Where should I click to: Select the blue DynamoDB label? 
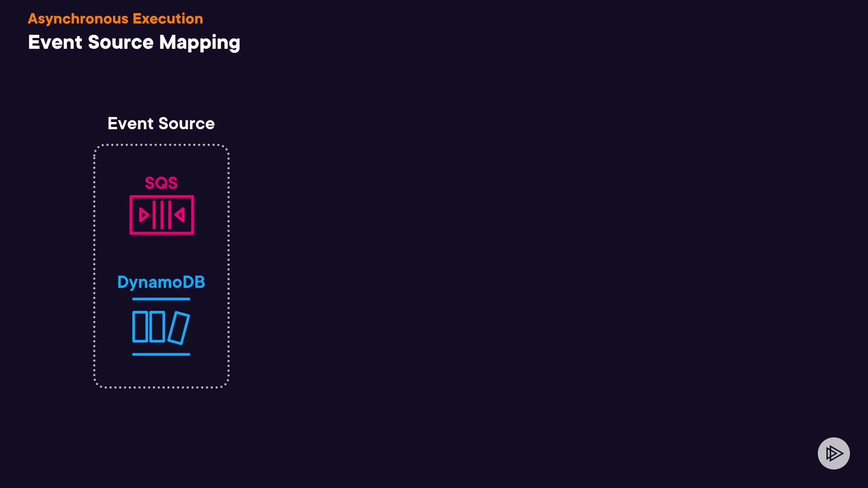(x=161, y=282)
